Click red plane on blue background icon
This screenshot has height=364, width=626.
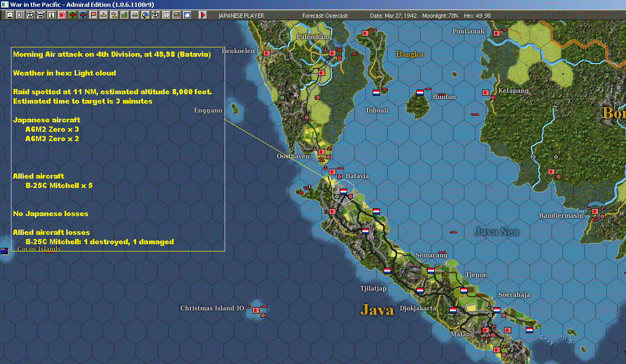pos(83,15)
